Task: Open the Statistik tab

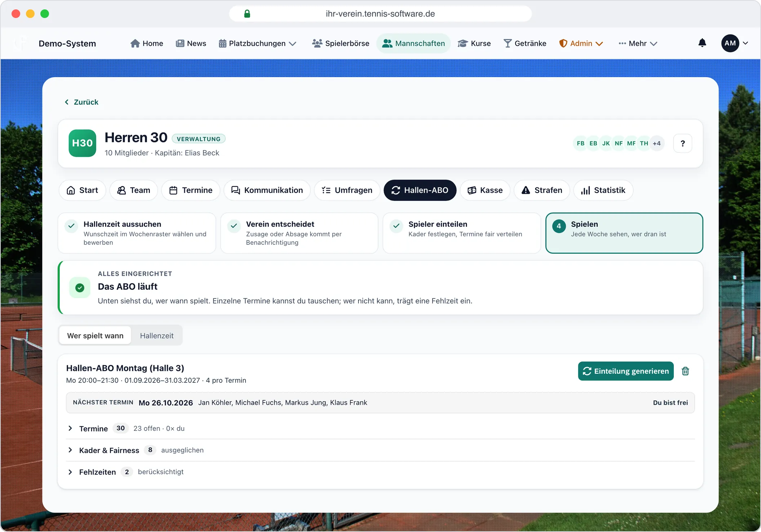Action: click(x=603, y=190)
